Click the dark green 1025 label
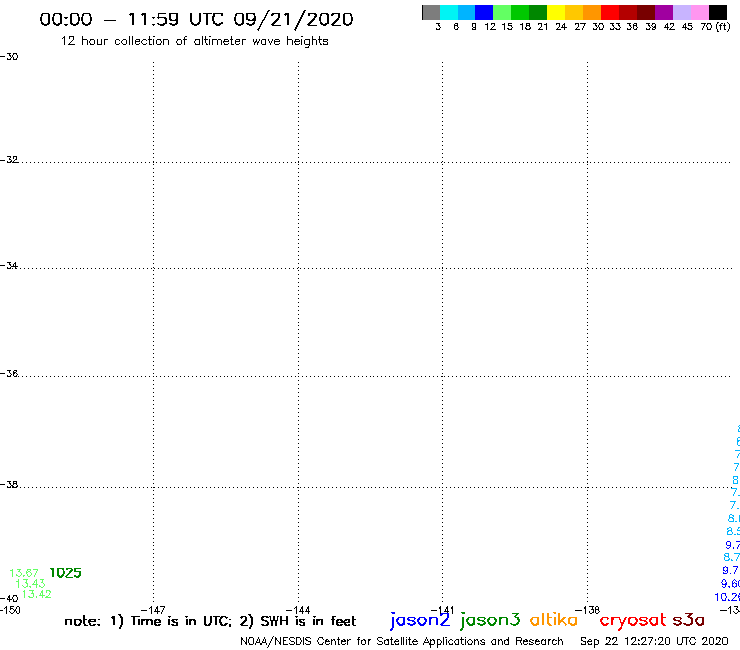 66,573
